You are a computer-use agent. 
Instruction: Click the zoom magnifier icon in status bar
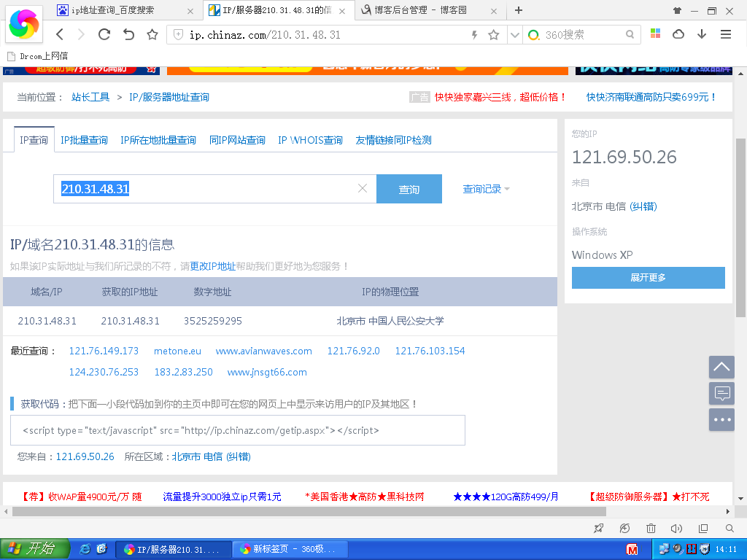[x=729, y=528]
